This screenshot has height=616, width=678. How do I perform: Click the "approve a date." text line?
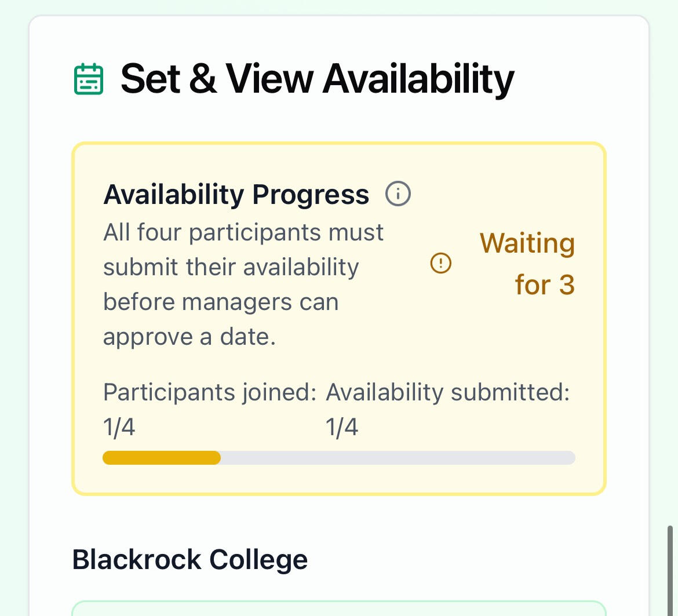(189, 337)
